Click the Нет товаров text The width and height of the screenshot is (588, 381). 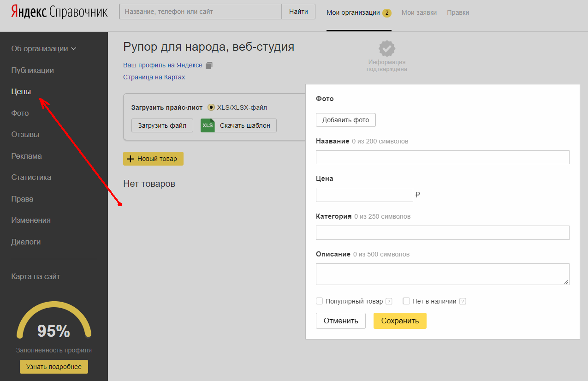pyautogui.click(x=149, y=184)
